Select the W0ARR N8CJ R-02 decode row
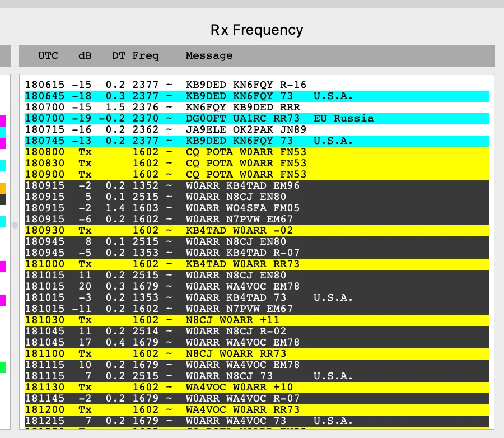This screenshot has height=438, width=504. point(257,332)
